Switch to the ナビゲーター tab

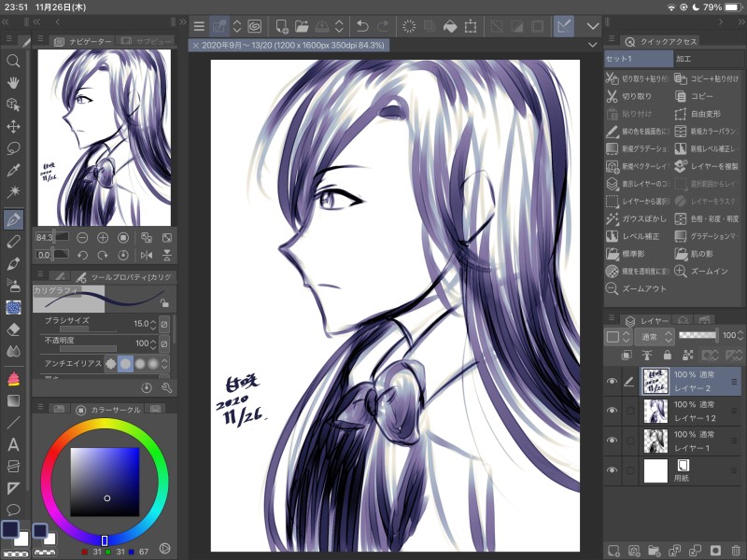pos(84,41)
